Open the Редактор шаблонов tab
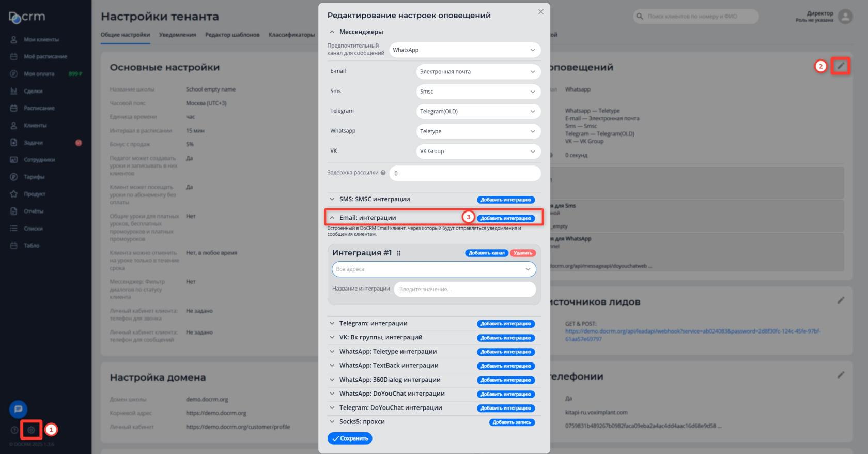This screenshot has width=868, height=454. [232, 35]
